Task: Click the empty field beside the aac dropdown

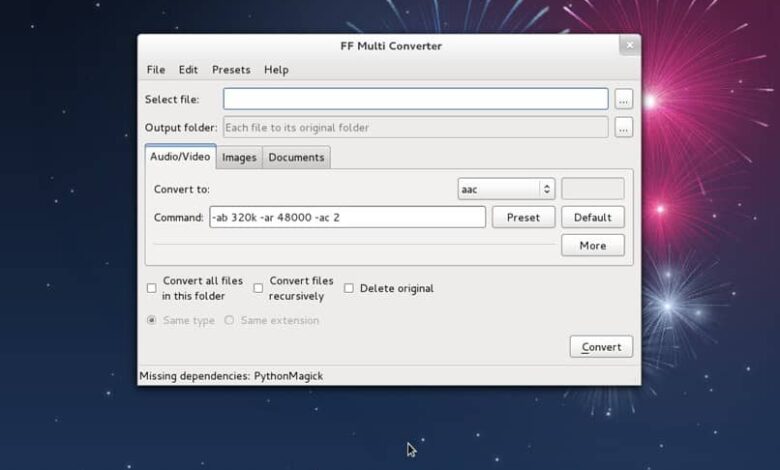Action: (x=592, y=189)
